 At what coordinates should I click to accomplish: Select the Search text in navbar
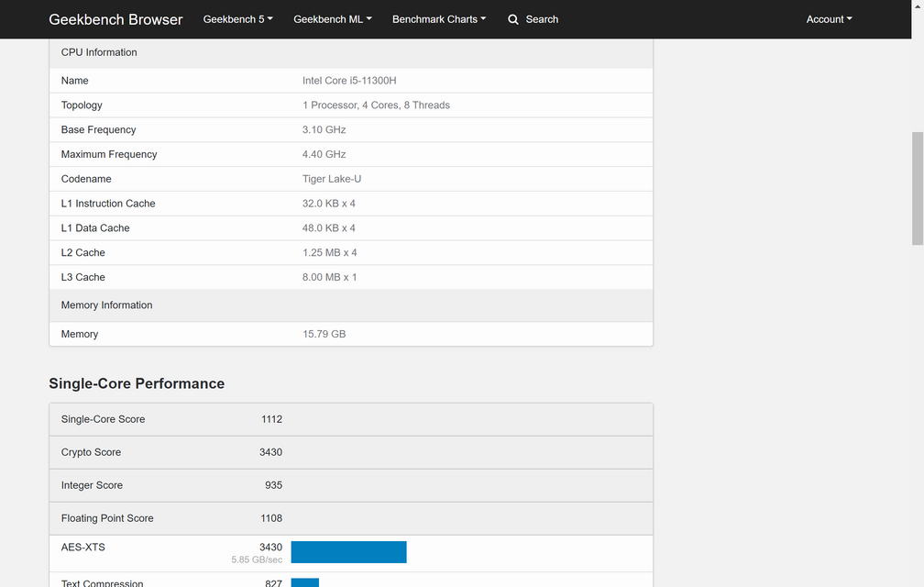click(542, 19)
